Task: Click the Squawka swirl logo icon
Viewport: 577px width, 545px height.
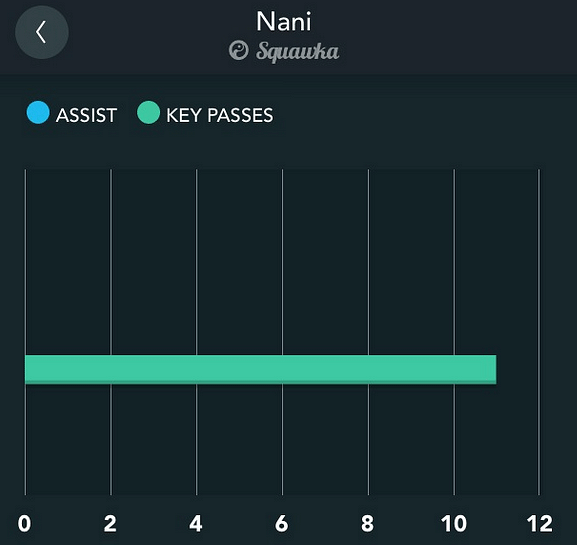Action: (x=238, y=50)
